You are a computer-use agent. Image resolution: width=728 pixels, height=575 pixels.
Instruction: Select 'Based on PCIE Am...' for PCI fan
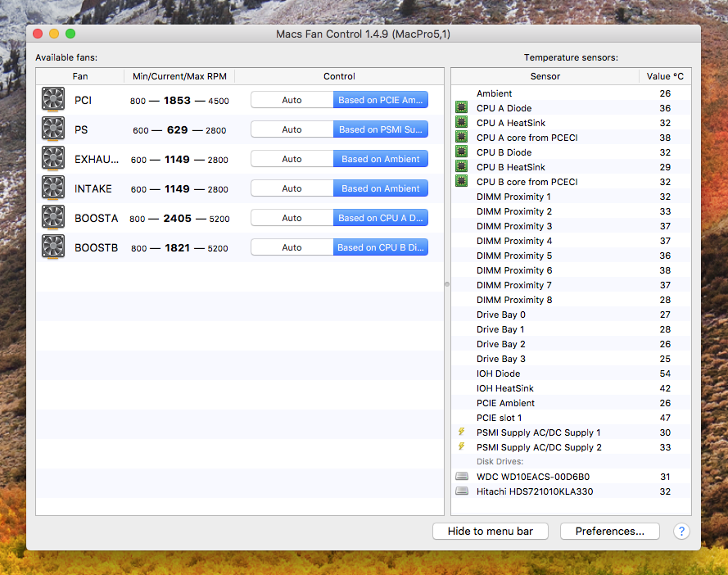pyautogui.click(x=381, y=100)
